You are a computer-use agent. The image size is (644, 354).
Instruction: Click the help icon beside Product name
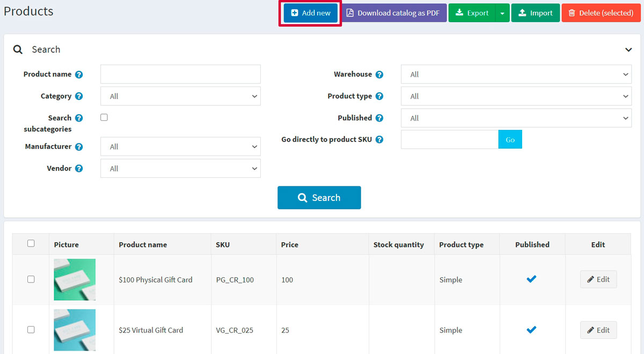click(x=79, y=75)
